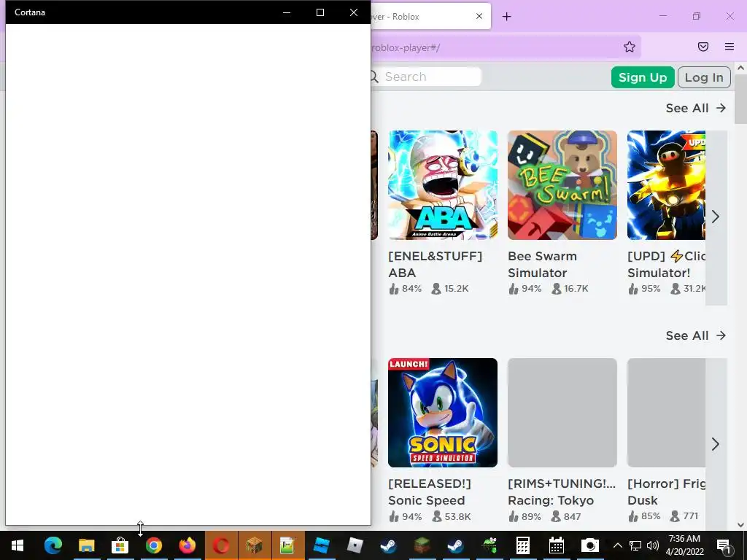
Task: Click the Roblox Sign Up button
Action: [x=643, y=77]
